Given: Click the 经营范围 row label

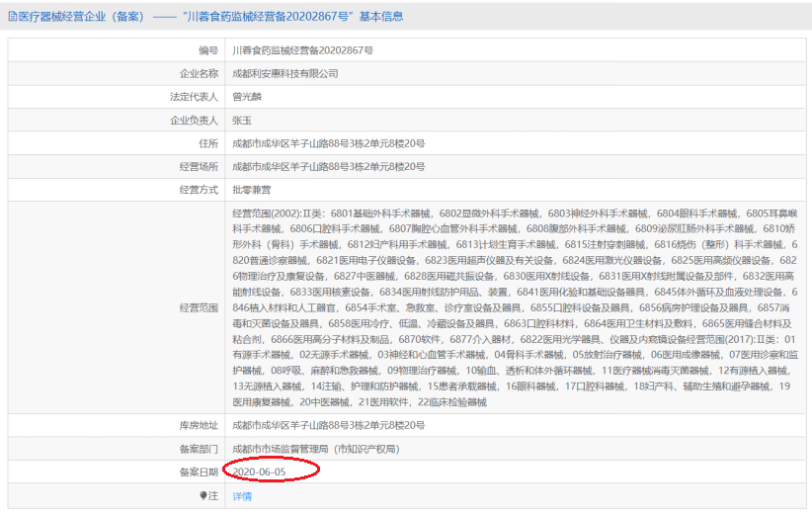Looking at the screenshot, I should (199, 307).
